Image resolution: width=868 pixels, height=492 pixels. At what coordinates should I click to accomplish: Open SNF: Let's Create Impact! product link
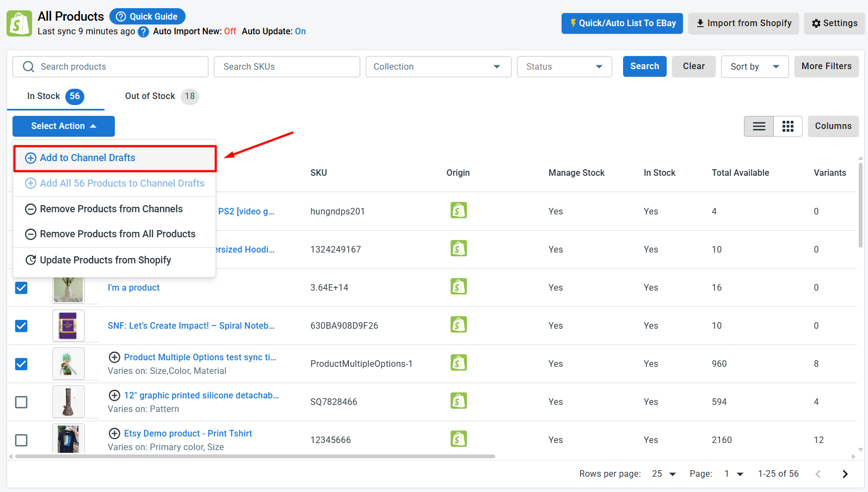click(x=191, y=326)
